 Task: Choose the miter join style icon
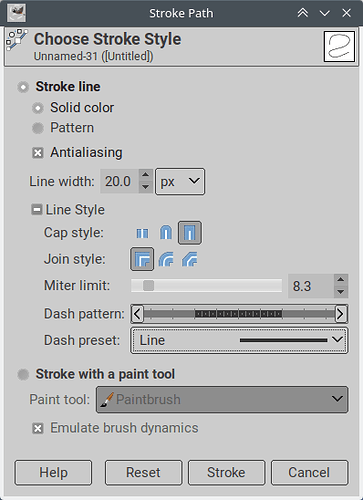pos(142,259)
